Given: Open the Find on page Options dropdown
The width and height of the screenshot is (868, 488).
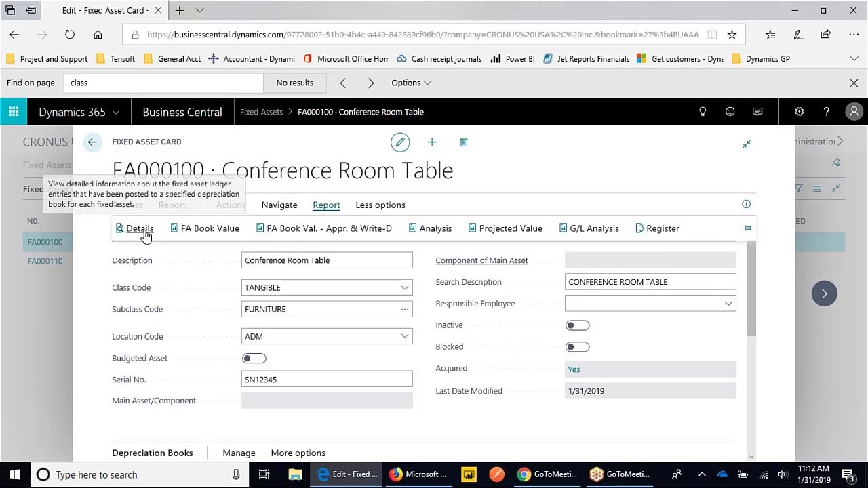Looking at the screenshot, I should coord(411,83).
